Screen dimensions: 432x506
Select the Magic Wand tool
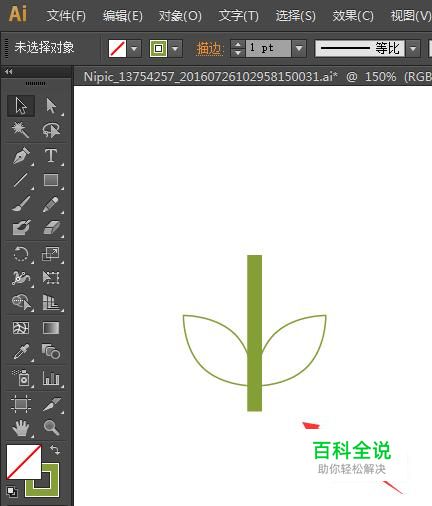(x=21, y=130)
